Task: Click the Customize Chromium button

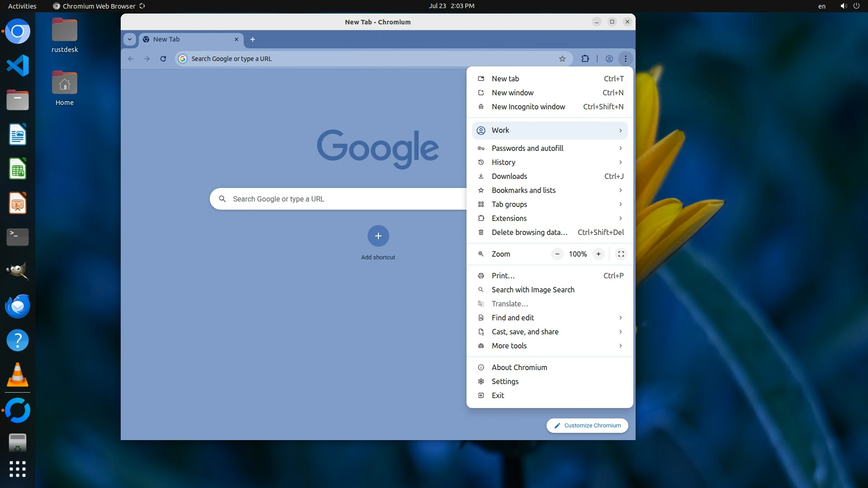Action: 587,426
